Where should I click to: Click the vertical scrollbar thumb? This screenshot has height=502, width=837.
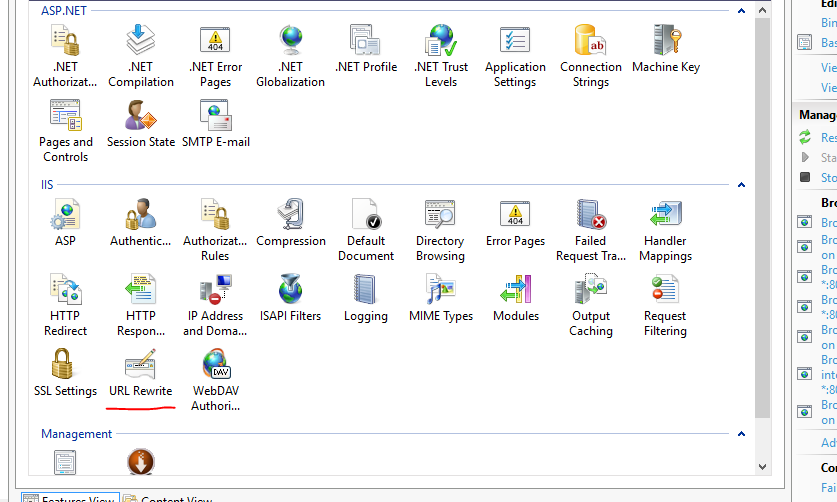[x=762, y=218]
